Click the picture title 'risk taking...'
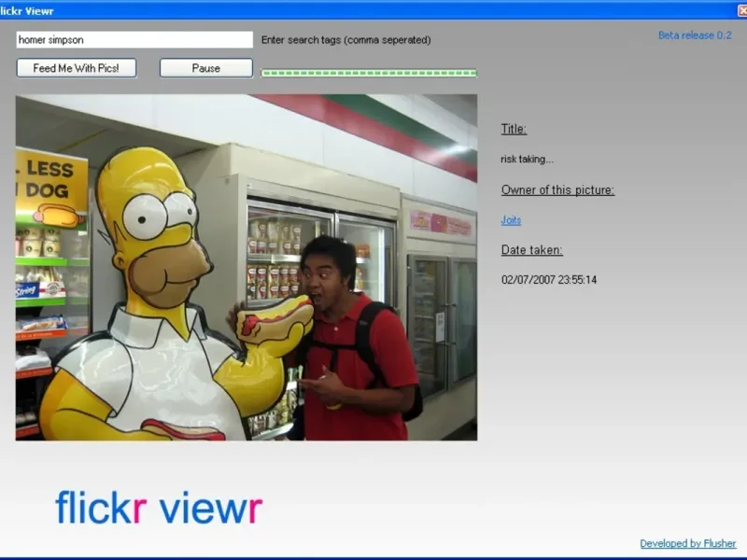This screenshot has height=560, width=747. (527, 159)
